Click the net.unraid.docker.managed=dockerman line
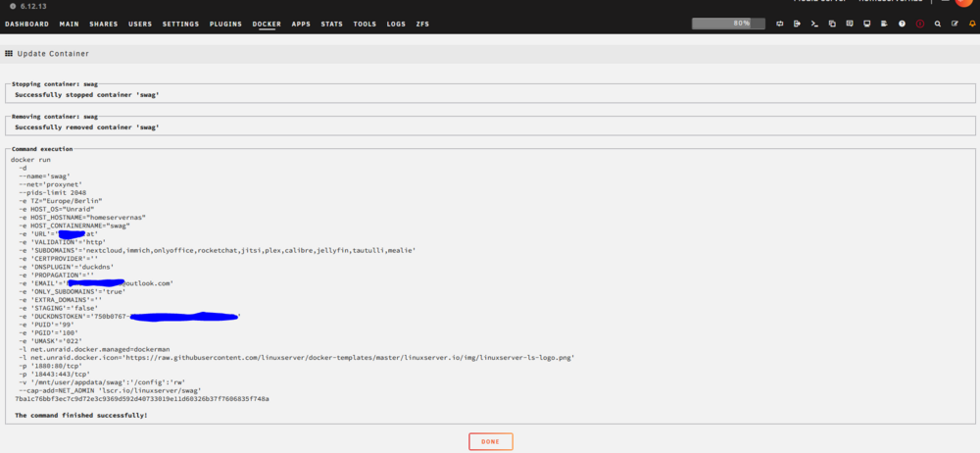Image resolution: width=980 pixels, height=453 pixels. pos(94,349)
